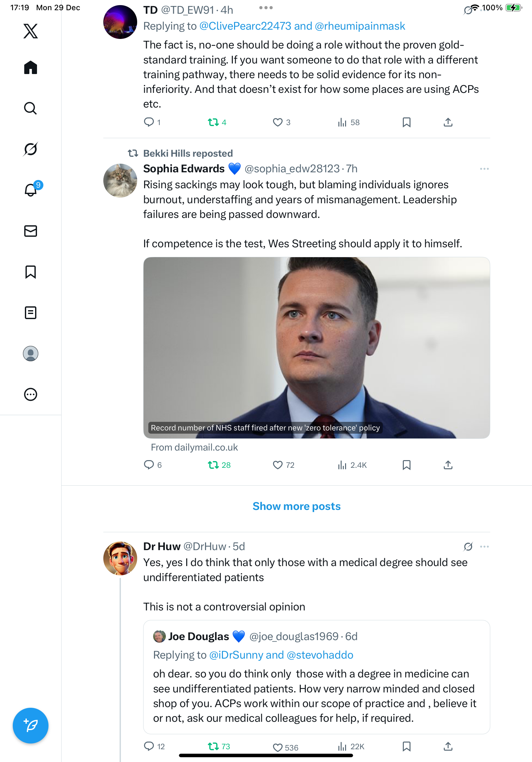This screenshot has width=532, height=762.
Task: Expand the sidebar More menu
Action: pyautogui.click(x=31, y=394)
